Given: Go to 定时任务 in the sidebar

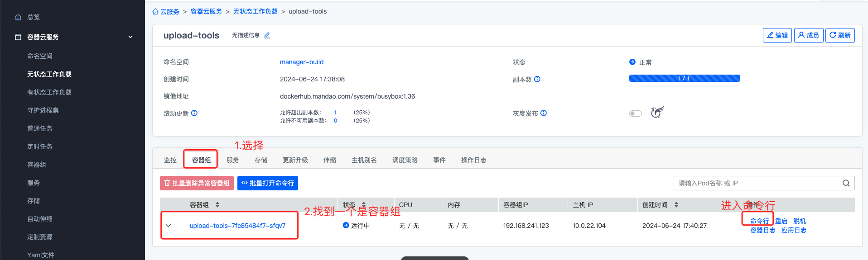Looking at the screenshot, I should tap(40, 147).
